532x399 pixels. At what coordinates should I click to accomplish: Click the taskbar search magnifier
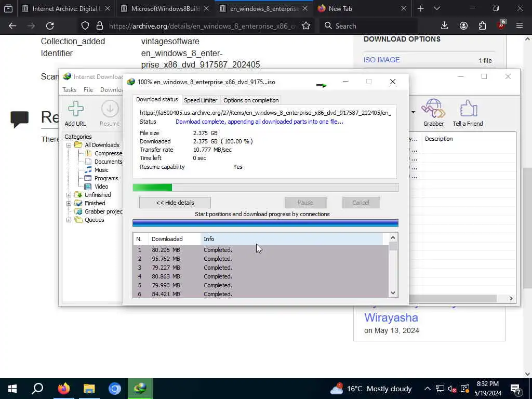coord(37,389)
